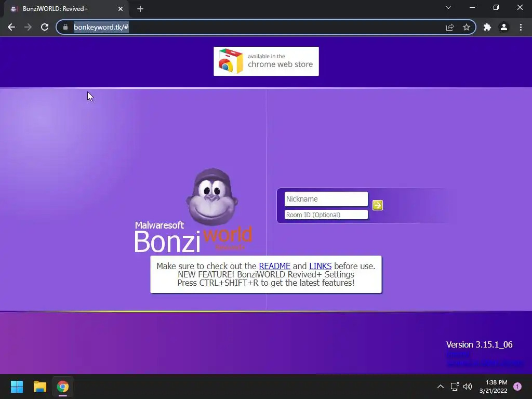Open the Chrome profile menu
Image resolution: width=532 pixels, height=399 pixels.
504,27
